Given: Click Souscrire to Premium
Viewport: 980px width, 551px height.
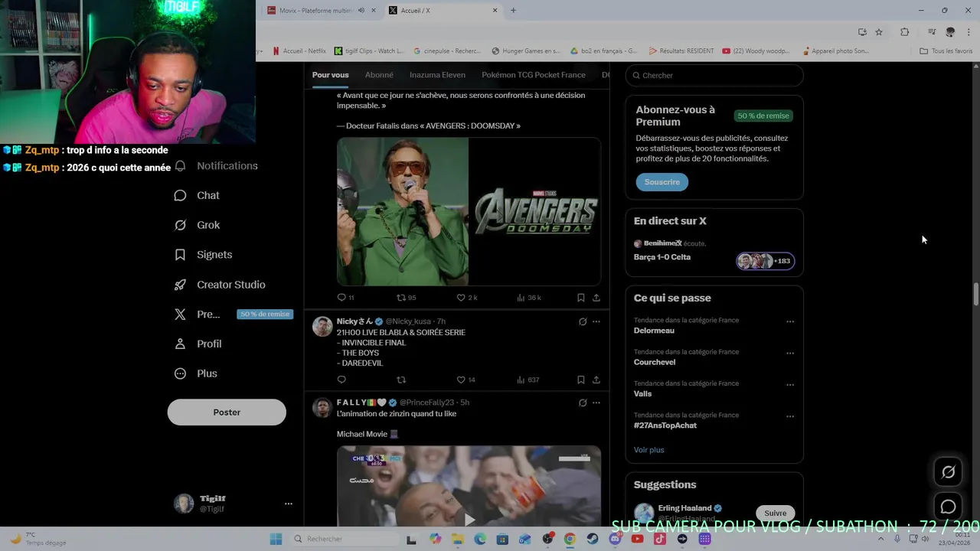Looking at the screenshot, I should 661,182.
